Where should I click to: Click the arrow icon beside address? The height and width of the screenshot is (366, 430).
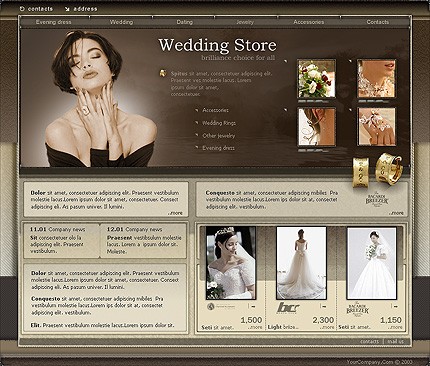point(67,9)
